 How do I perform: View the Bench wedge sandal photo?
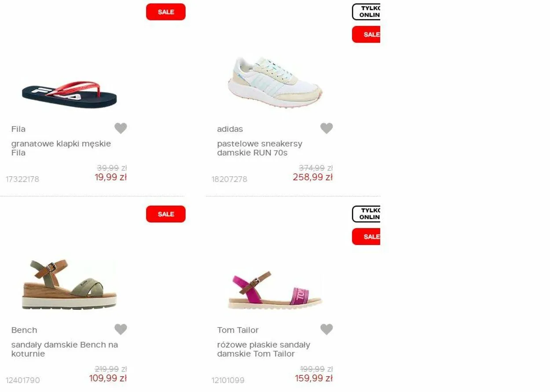pos(70,284)
